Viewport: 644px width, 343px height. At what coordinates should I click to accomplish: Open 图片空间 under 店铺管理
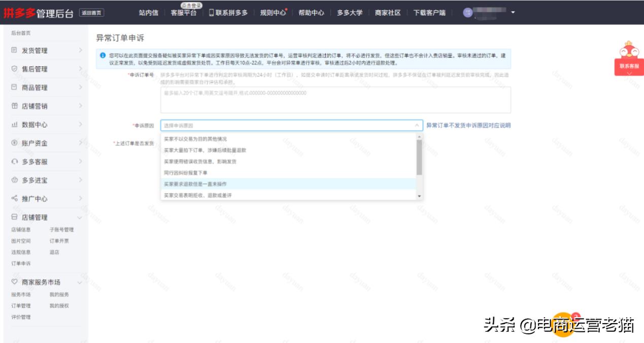[21, 241]
